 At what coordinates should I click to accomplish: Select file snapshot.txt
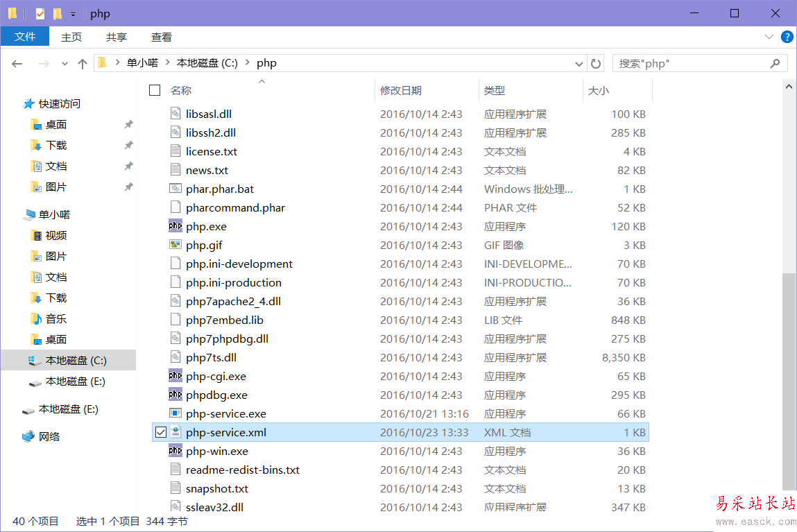(x=217, y=489)
